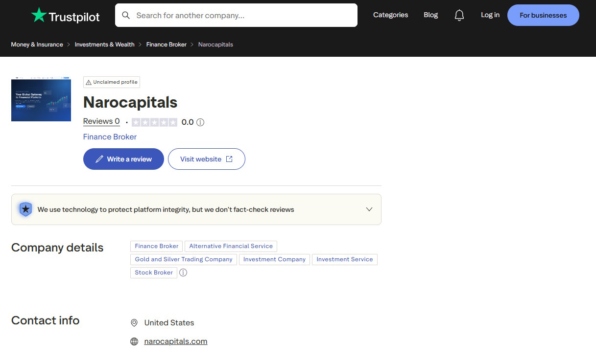The image size is (596, 364).
Task: Click the search magnifier icon
Action: click(x=126, y=15)
